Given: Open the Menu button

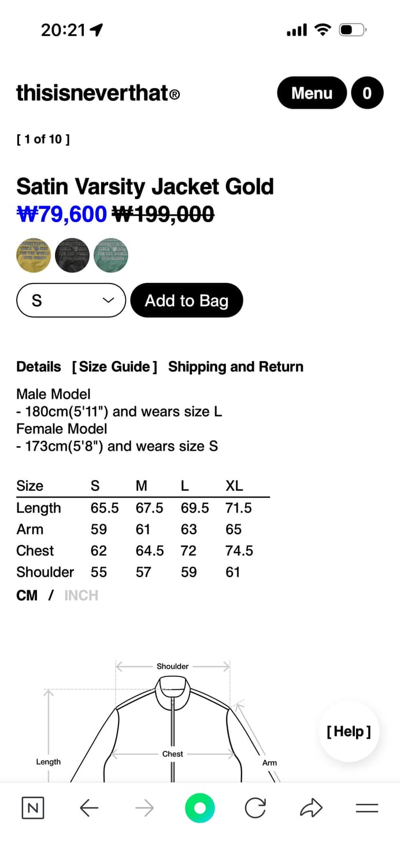Looking at the screenshot, I should pyautogui.click(x=312, y=93).
